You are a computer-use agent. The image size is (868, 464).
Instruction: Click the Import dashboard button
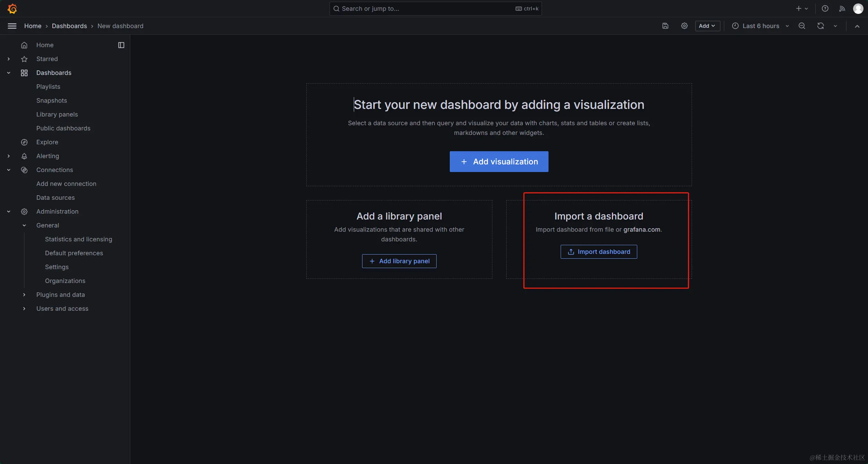tap(598, 252)
